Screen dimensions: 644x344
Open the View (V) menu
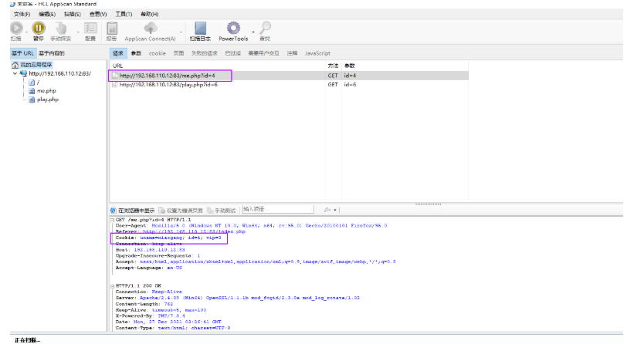(x=98, y=14)
